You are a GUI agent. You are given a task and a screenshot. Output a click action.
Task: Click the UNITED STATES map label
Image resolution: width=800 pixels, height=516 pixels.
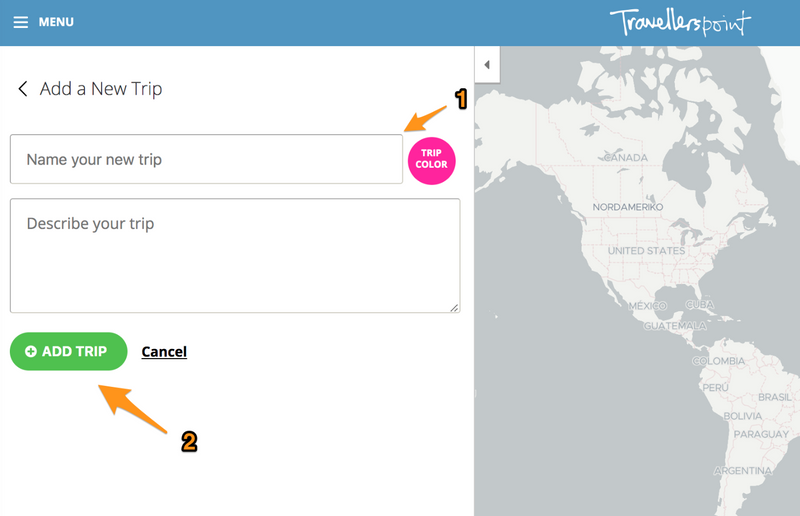[x=646, y=251]
